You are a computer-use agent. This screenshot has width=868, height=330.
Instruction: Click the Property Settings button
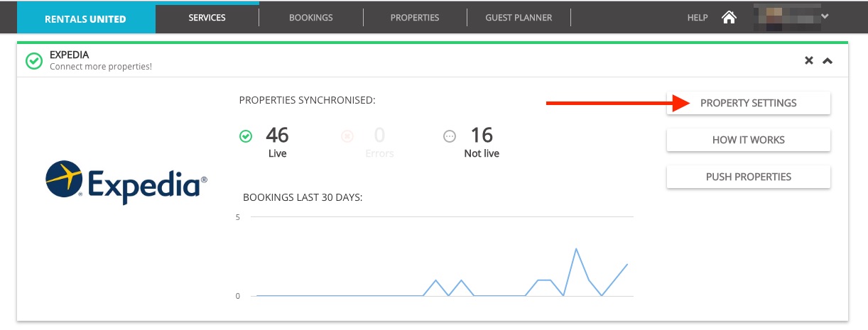click(749, 103)
